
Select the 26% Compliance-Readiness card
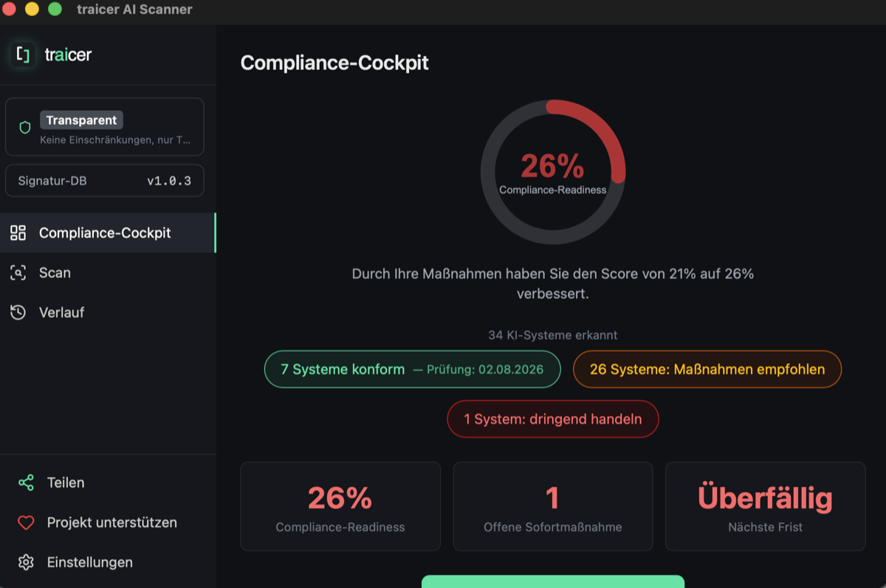coord(340,506)
